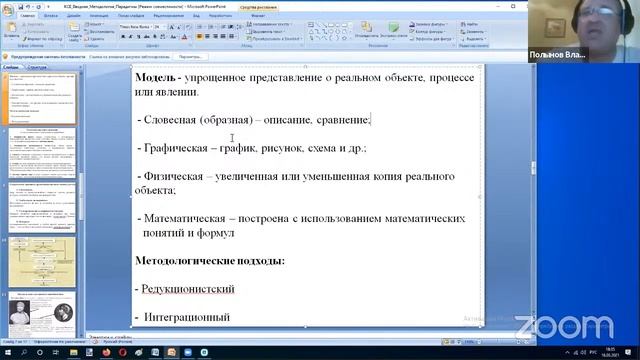Select the yellow flowchart diagram slide thumbnail
Screen dimensions: 640x360
[42, 262]
